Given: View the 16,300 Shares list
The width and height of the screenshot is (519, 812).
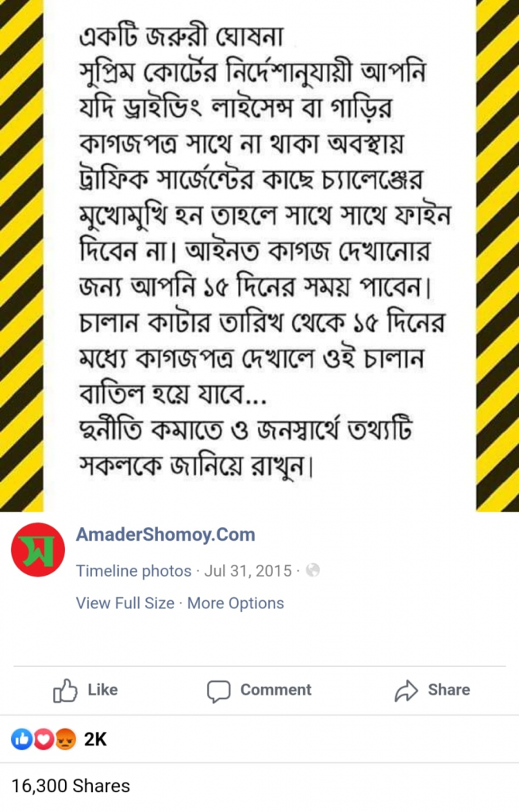Looking at the screenshot, I should [x=71, y=786].
